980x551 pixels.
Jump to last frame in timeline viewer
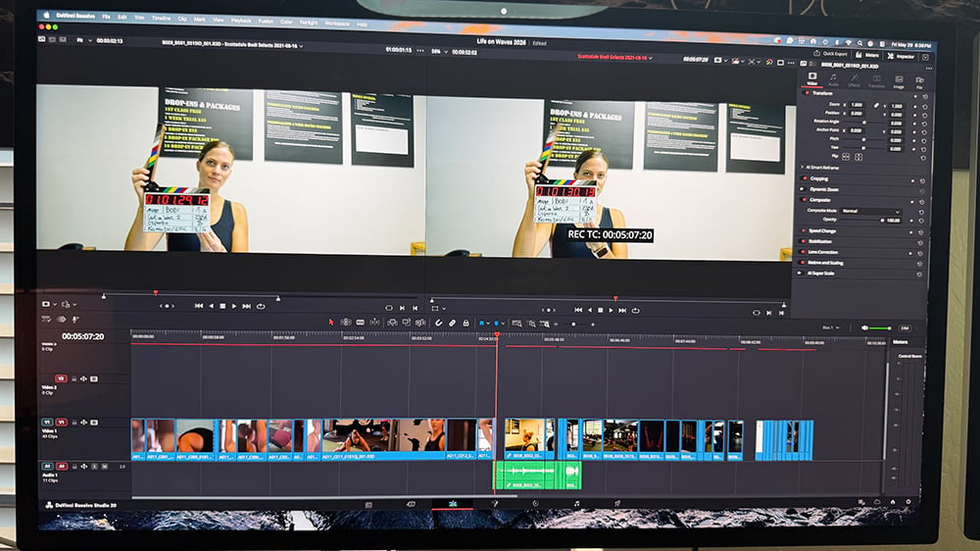point(622,310)
